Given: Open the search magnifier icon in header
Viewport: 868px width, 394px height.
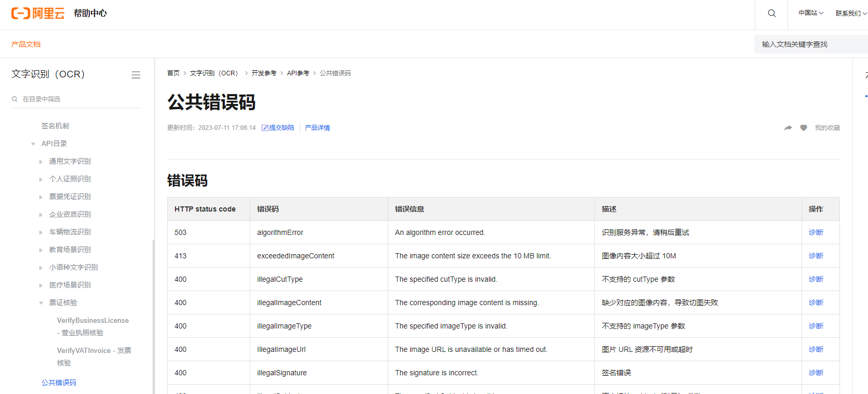Looking at the screenshot, I should click(772, 13).
